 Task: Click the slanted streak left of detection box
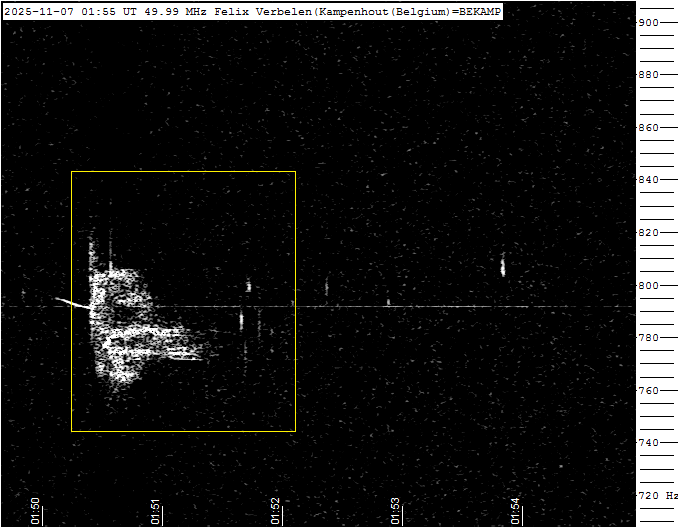click(x=70, y=302)
